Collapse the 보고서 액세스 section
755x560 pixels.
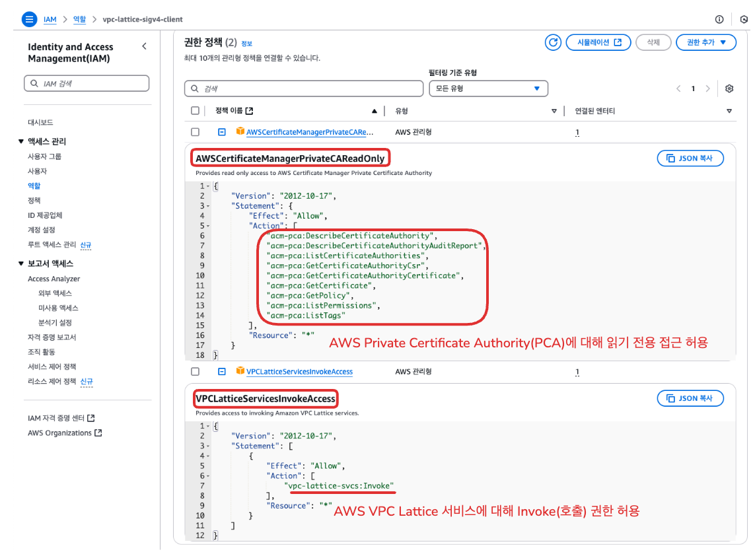click(20, 263)
